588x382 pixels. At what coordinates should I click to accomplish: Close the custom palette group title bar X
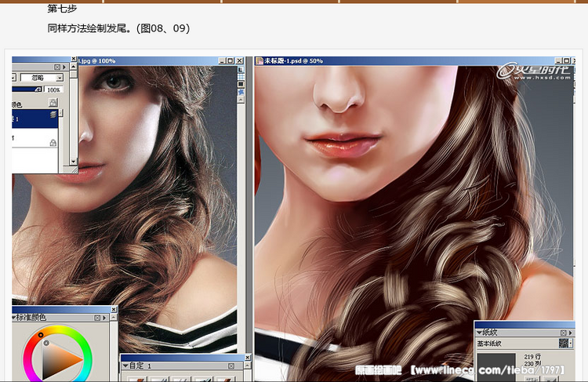pyautogui.click(x=248, y=358)
